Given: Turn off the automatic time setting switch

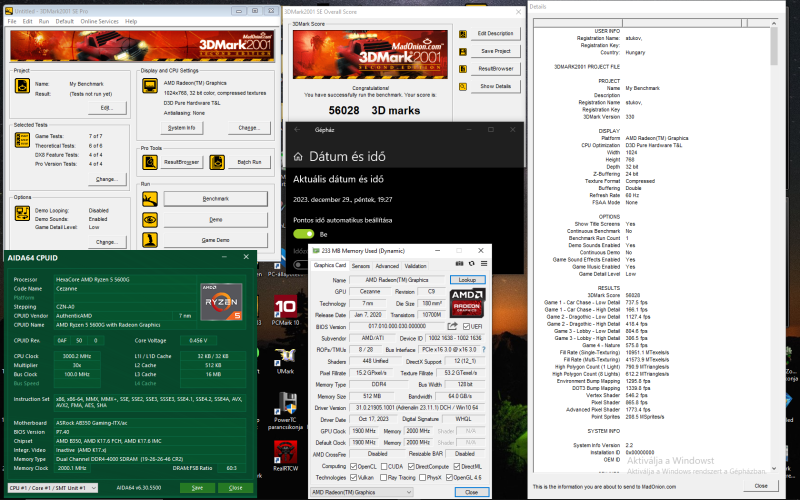Looking at the screenshot, I should (304, 234).
